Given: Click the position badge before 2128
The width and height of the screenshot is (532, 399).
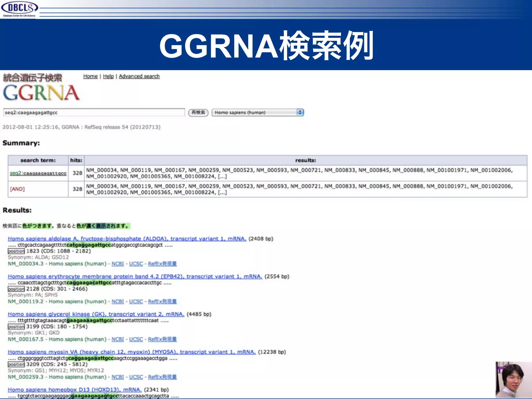Looking at the screenshot, I should (x=16, y=289).
